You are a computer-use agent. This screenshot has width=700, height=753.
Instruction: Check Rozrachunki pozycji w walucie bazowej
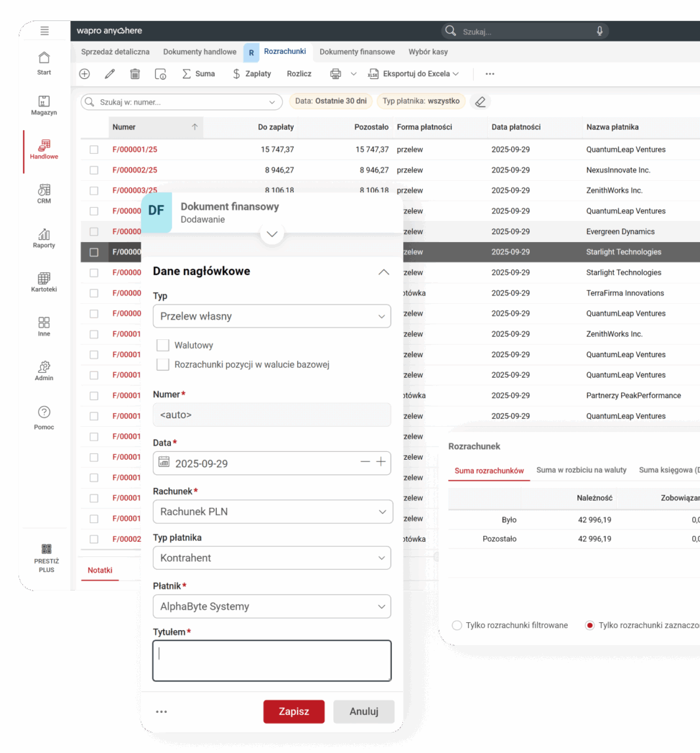[163, 364]
